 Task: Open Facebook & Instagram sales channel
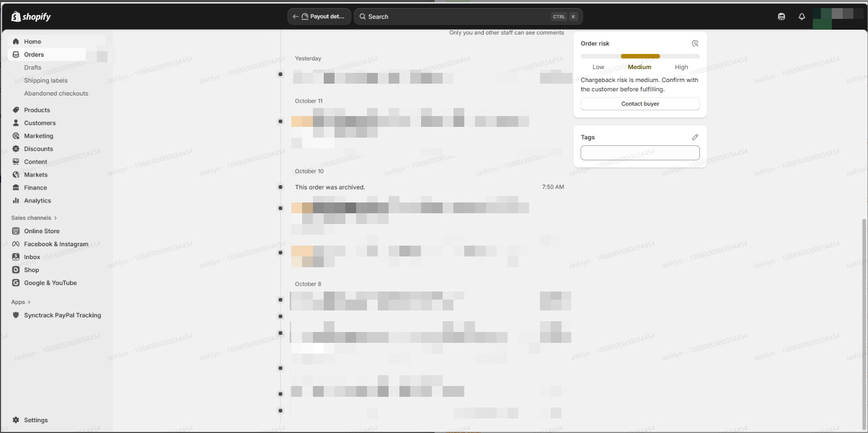(x=56, y=244)
